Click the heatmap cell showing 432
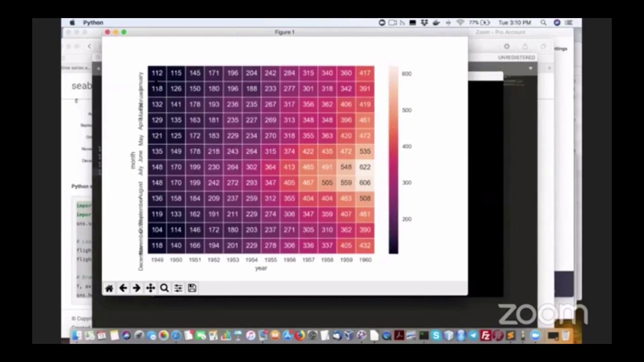The width and height of the screenshot is (644, 362). [365, 245]
